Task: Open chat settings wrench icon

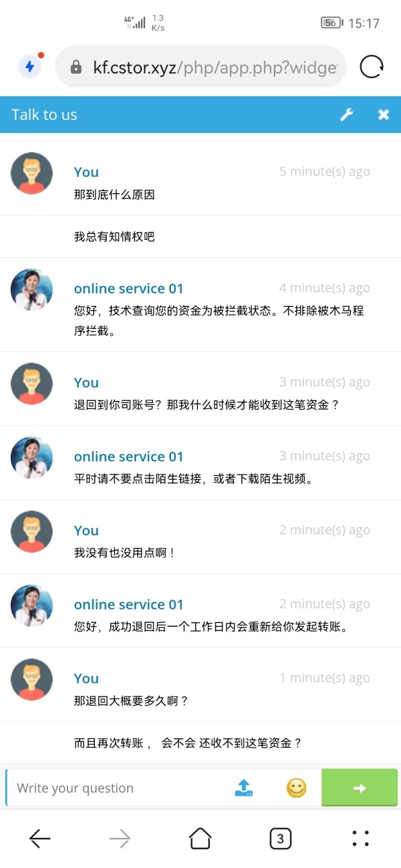Action: pos(346,115)
